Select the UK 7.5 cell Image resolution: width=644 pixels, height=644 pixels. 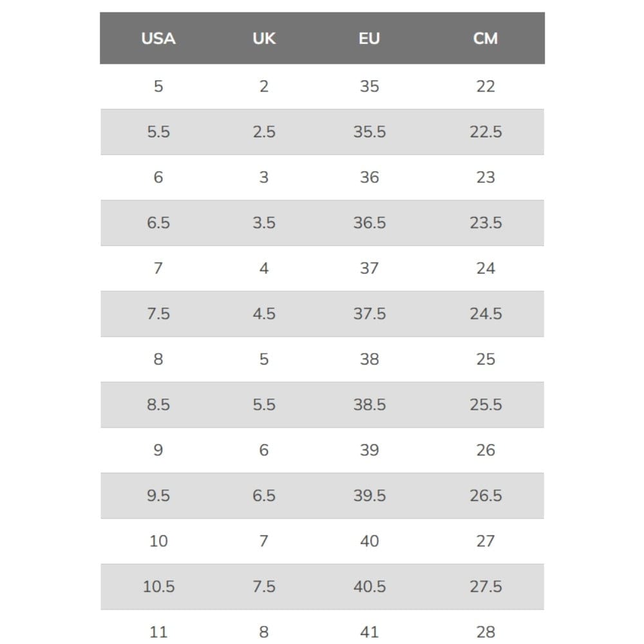pyautogui.click(x=264, y=587)
